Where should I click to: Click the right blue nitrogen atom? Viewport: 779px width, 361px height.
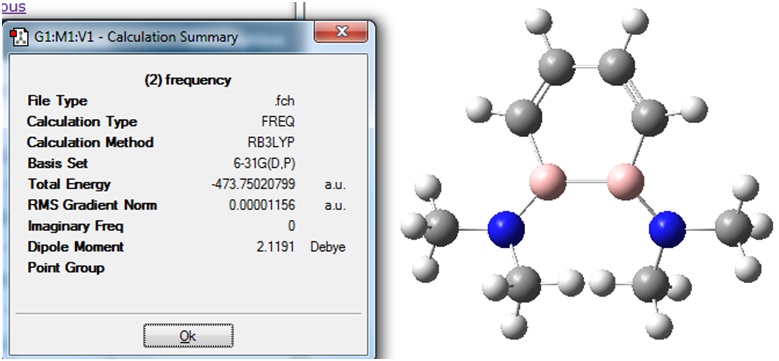click(667, 229)
